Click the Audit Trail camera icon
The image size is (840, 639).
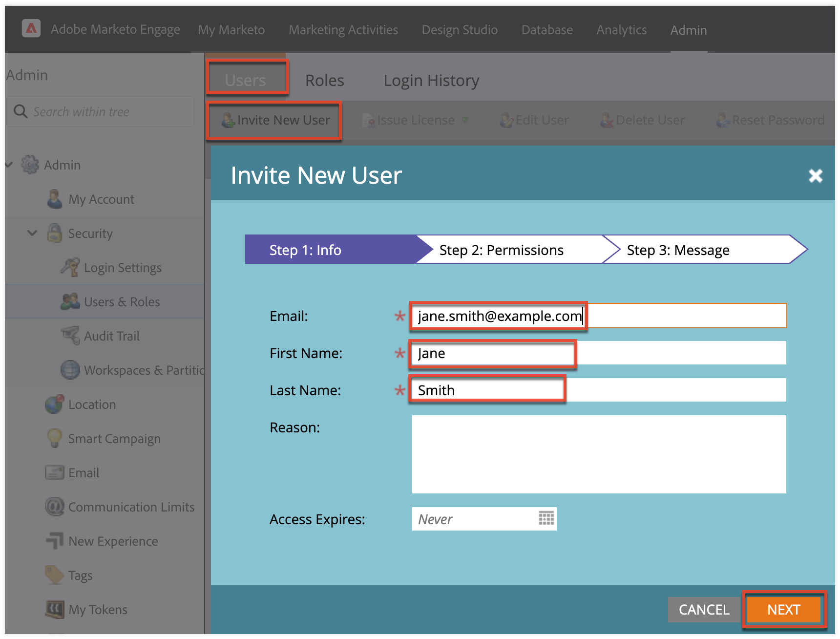70,336
